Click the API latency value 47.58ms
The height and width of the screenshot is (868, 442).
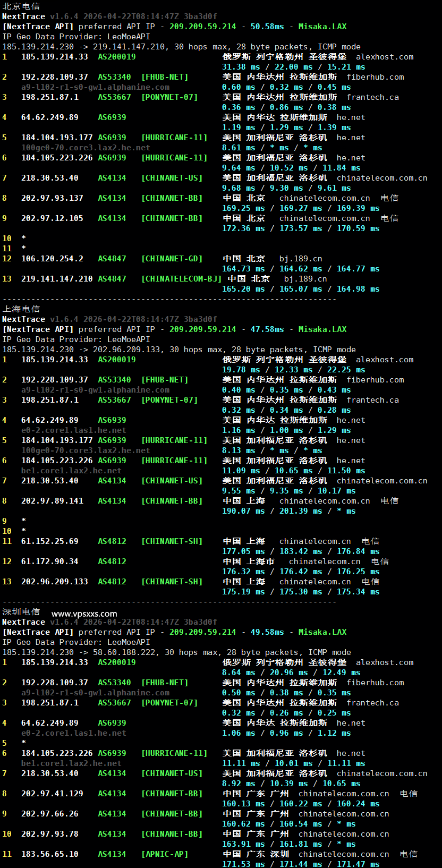[267, 329]
